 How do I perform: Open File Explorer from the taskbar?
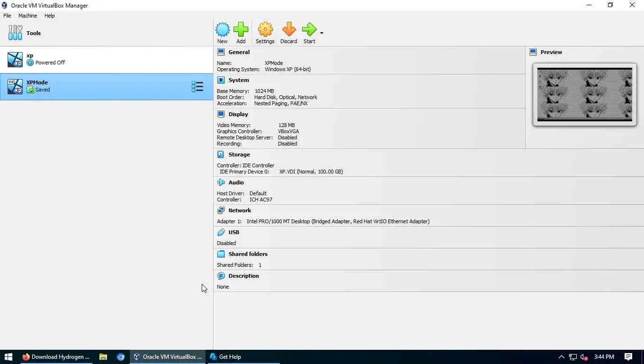tap(103, 357)
